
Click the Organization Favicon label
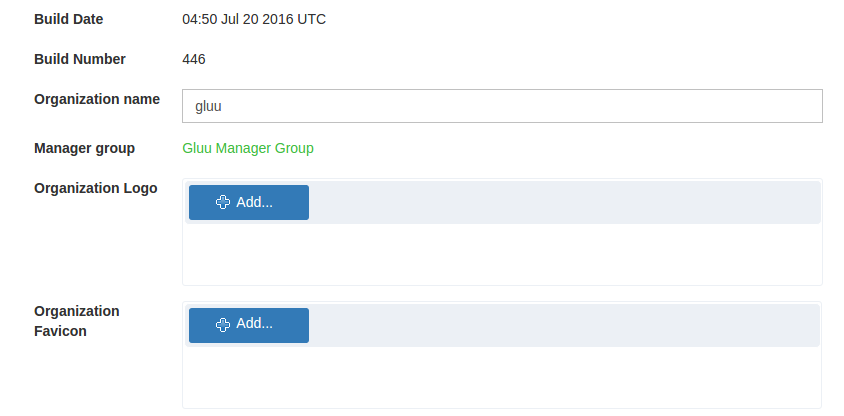(76, 321)
